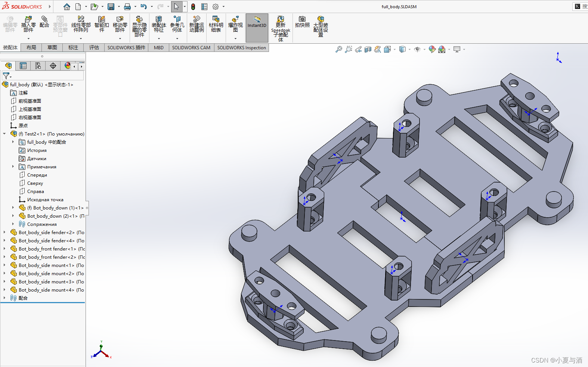The height and width of the screenshot is (367, 588).
Task: Switch to the 标注 tab
Action: [x=73, y=47]
